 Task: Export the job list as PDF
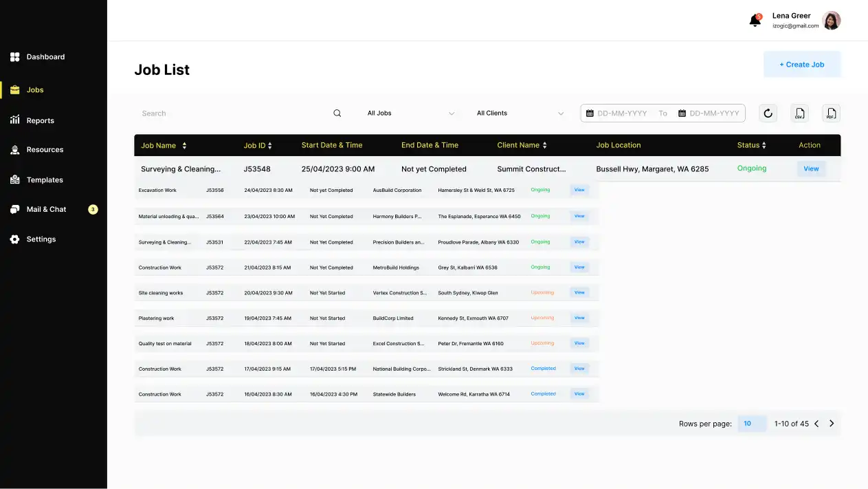[x=831, y=113]
